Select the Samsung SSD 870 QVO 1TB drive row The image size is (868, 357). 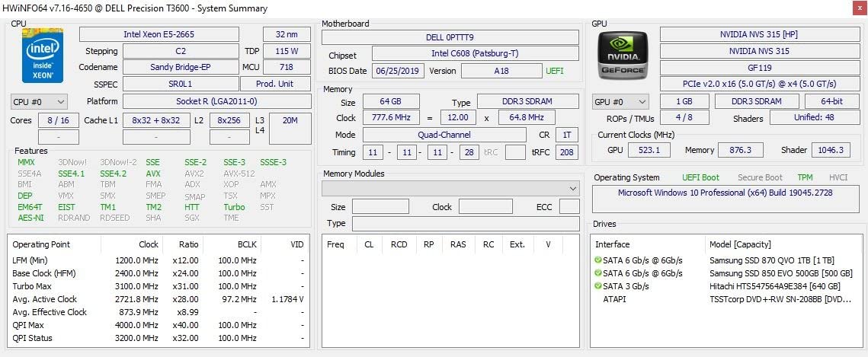click(x=726, y=260)
